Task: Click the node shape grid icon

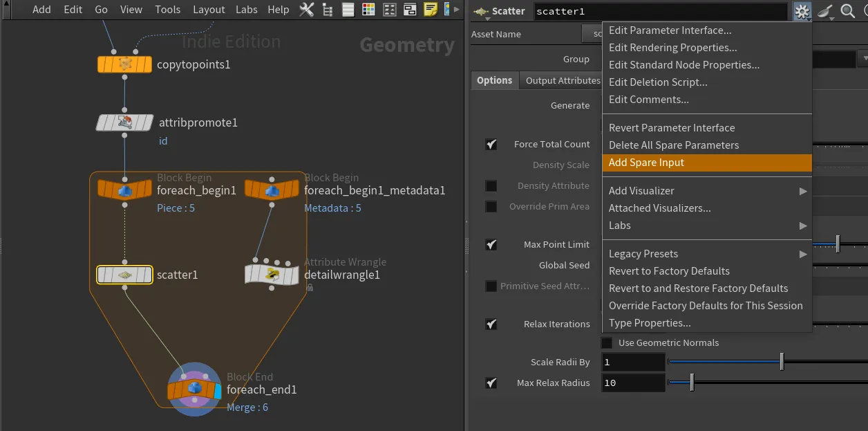Action: 390,10
